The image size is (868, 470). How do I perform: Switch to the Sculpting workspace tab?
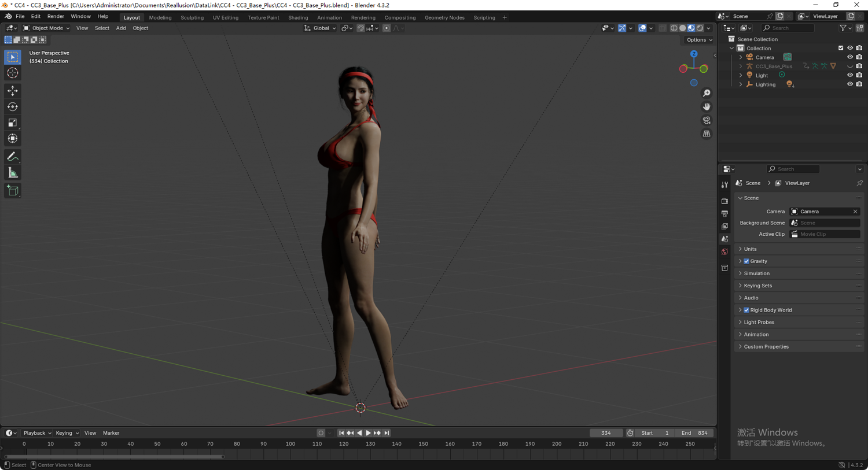[x=192, y=17]
